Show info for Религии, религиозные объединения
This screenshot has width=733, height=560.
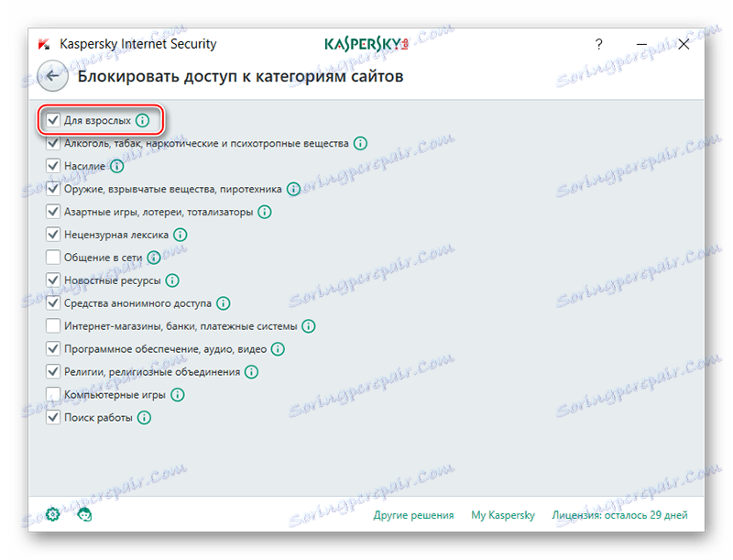(x=251, y=372)
